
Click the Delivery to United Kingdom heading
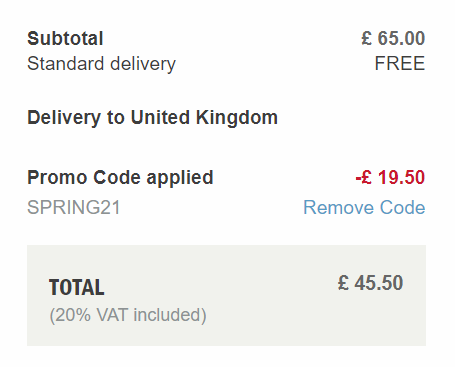pos(152,118)
